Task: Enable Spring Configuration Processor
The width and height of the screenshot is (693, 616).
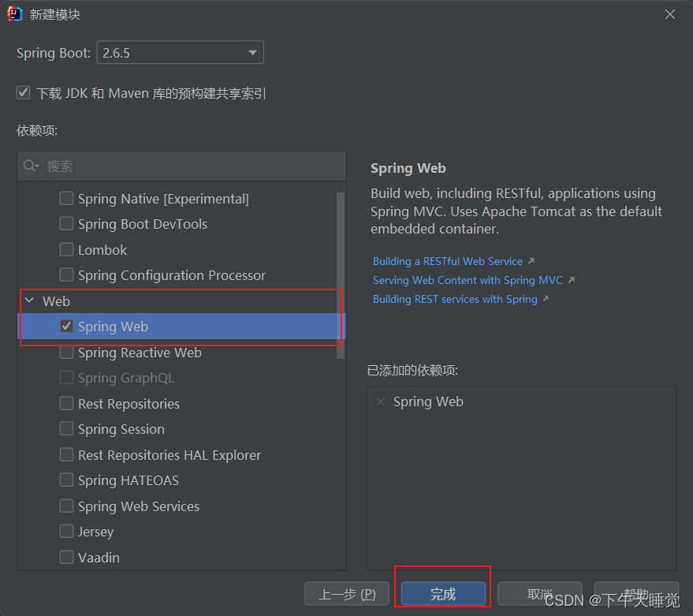Action: [66, 275]
